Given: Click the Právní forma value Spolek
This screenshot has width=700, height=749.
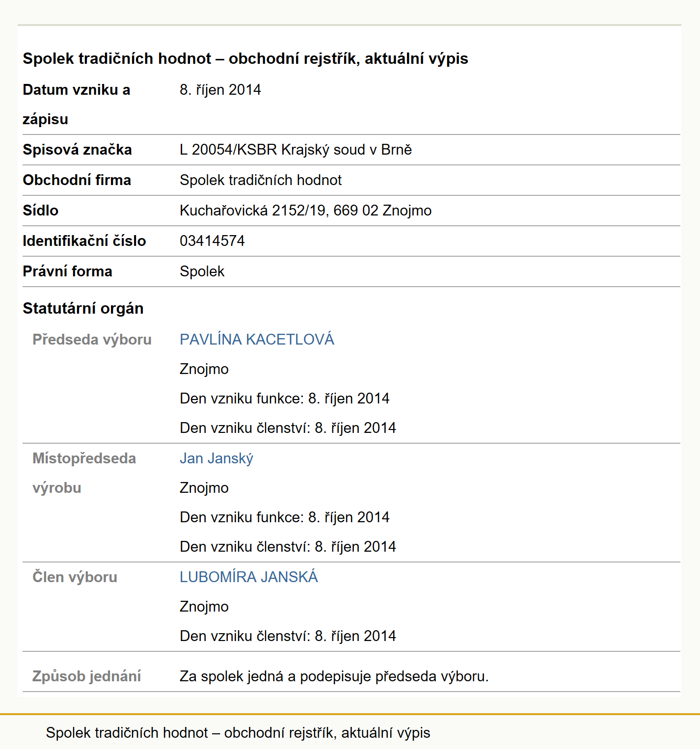Looking at the screenshot, I should [202, 271].
